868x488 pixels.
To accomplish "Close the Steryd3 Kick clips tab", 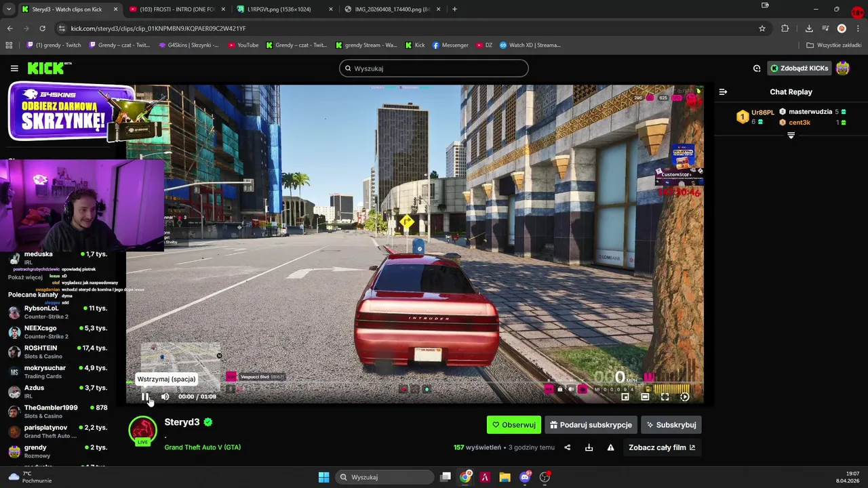I will point(115,9).
